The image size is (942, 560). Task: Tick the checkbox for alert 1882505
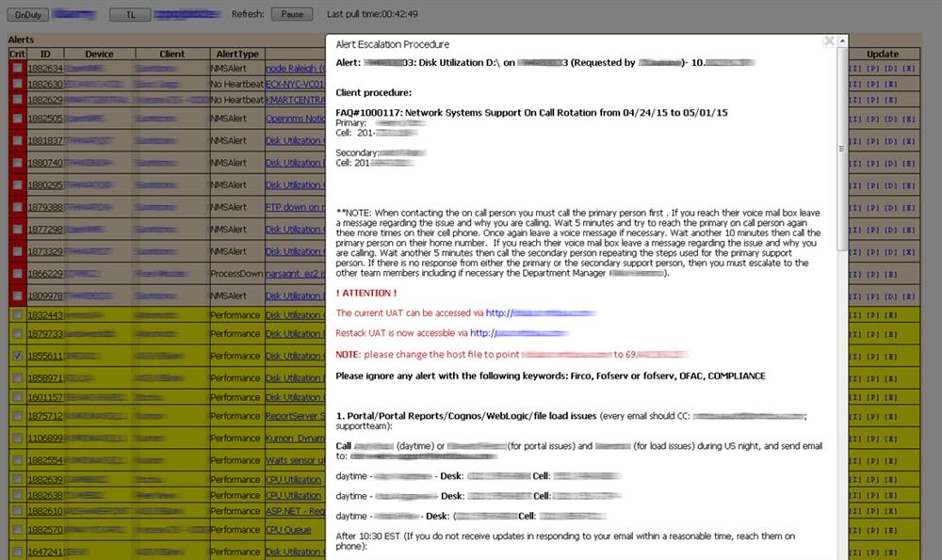click(17, 119)
